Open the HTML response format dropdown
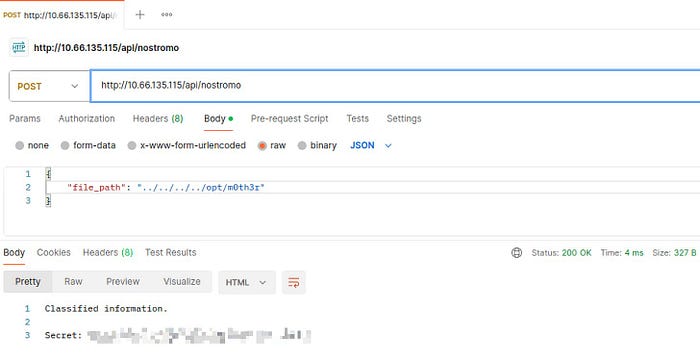 click(x=246, y=282)
